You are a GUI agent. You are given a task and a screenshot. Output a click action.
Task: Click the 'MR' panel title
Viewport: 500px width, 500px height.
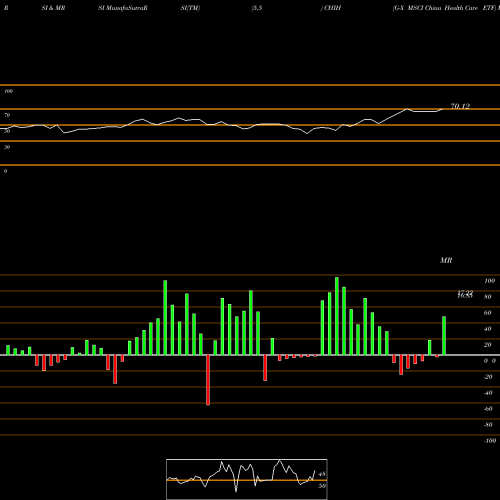coord(446,260)
